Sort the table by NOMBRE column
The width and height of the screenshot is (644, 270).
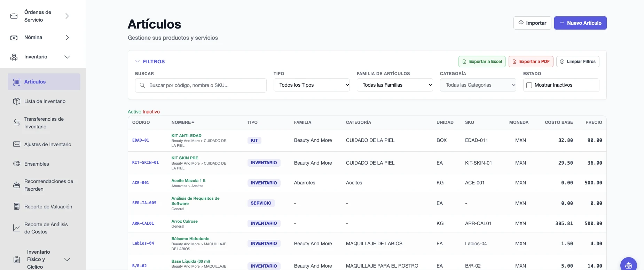coord(183,122)
